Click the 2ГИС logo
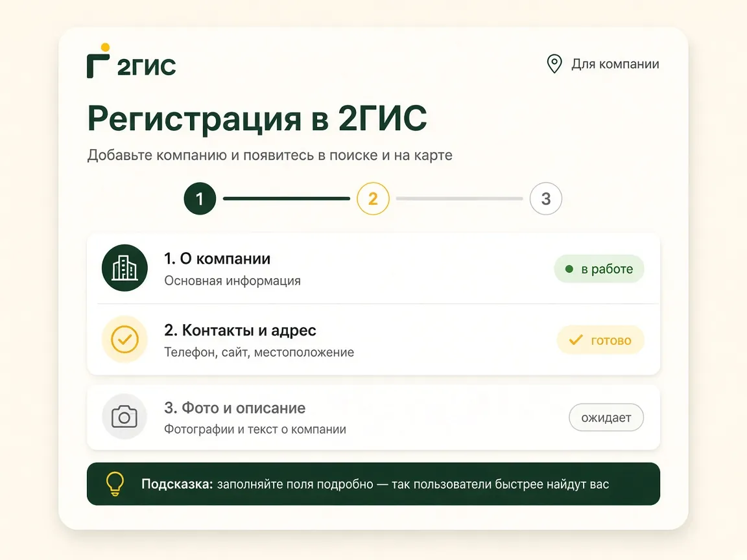Viewport: 747px width, 560px height. point(132,62)
